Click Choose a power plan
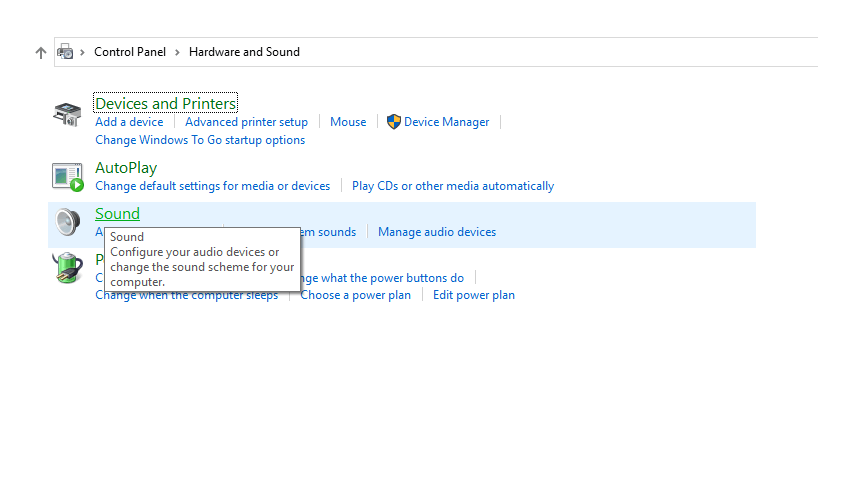Screen dimensions: 847x496 (355, 295)
